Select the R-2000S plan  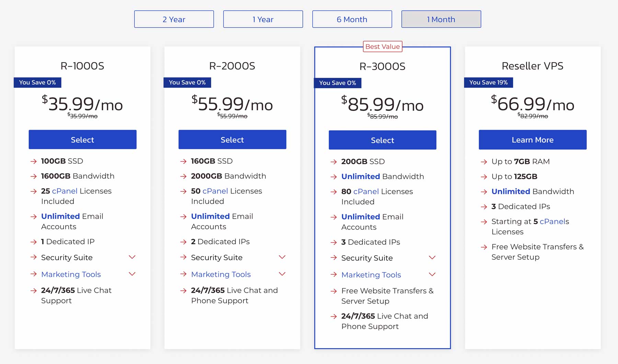point(232,139)
